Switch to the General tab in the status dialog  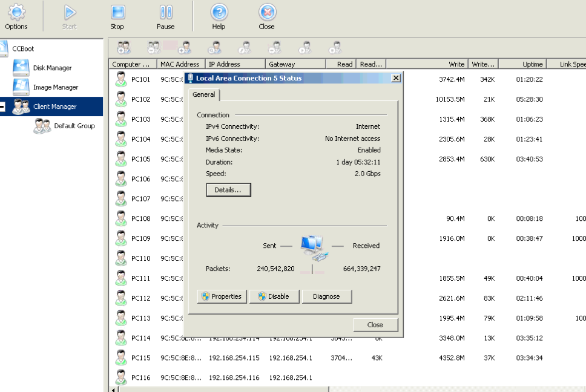[x=204, y=95]
